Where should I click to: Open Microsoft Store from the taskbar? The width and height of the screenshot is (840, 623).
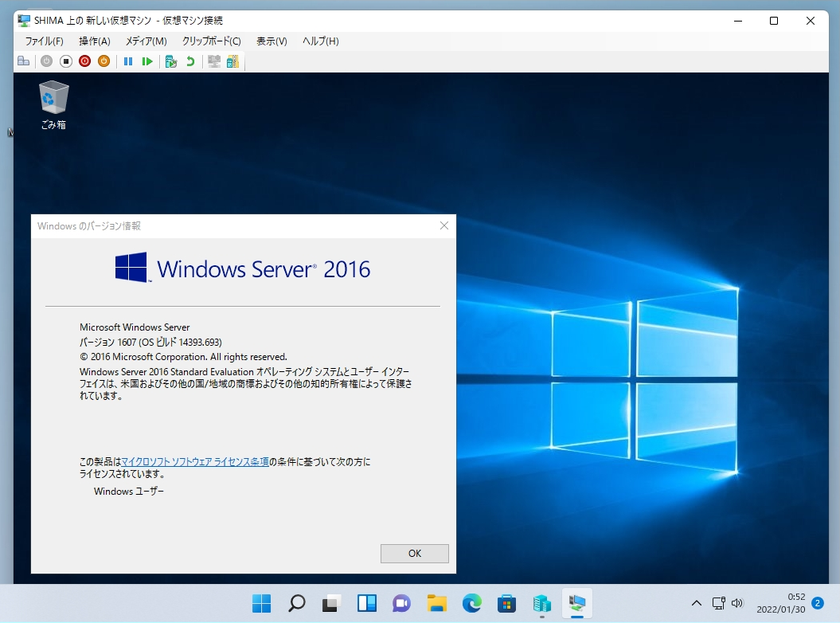(506, 604)
